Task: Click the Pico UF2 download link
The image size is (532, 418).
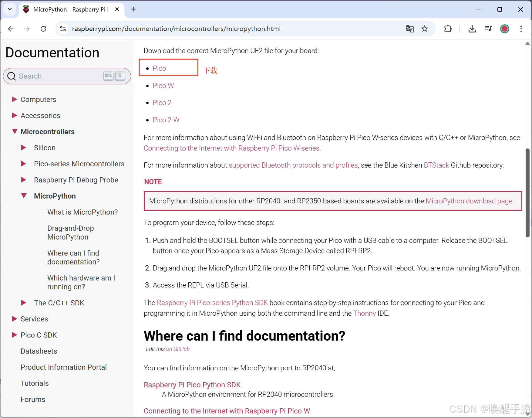Action: click(x=160, y=68)
